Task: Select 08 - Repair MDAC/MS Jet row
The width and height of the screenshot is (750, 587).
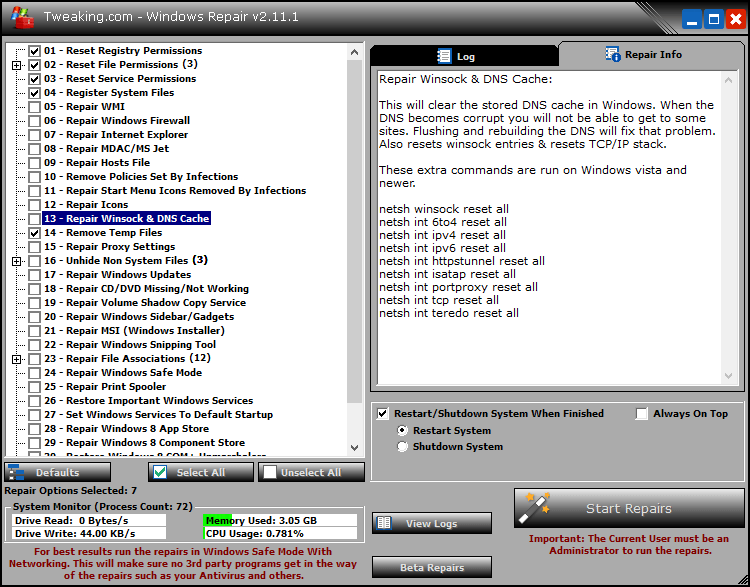Action: coord(107,149)
